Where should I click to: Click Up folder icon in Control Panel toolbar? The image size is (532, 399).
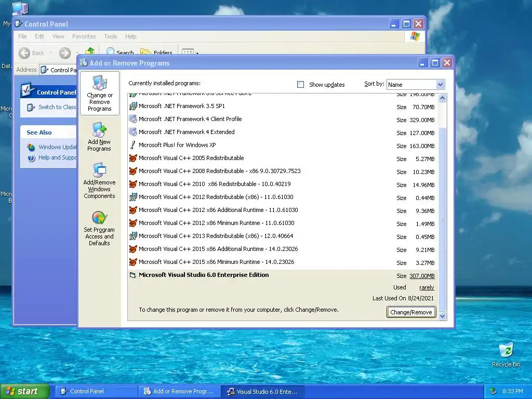pyautogui.click(x=90, y=51)
